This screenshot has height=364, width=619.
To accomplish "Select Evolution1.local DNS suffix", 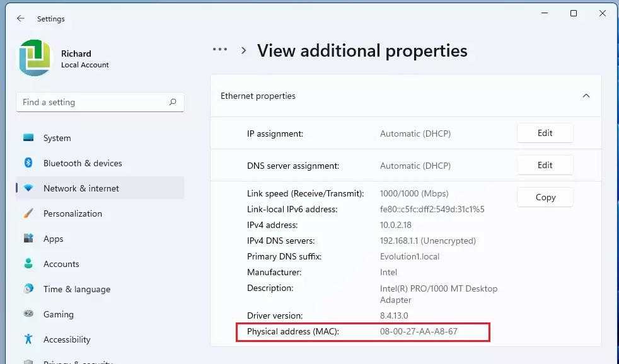I will [x=409, y=257].
